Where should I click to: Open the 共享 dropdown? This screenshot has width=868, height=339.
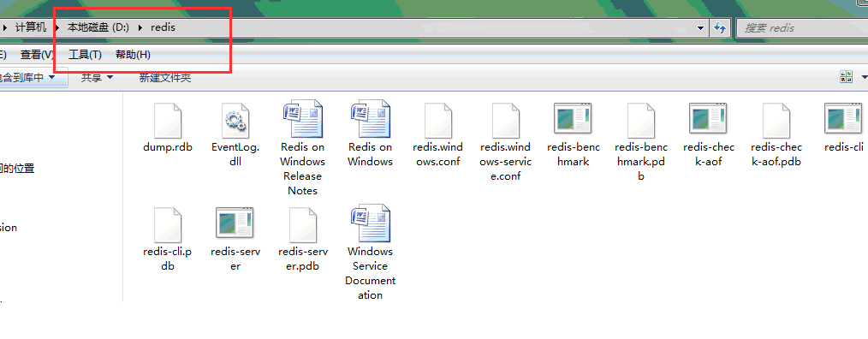[98, 78]
